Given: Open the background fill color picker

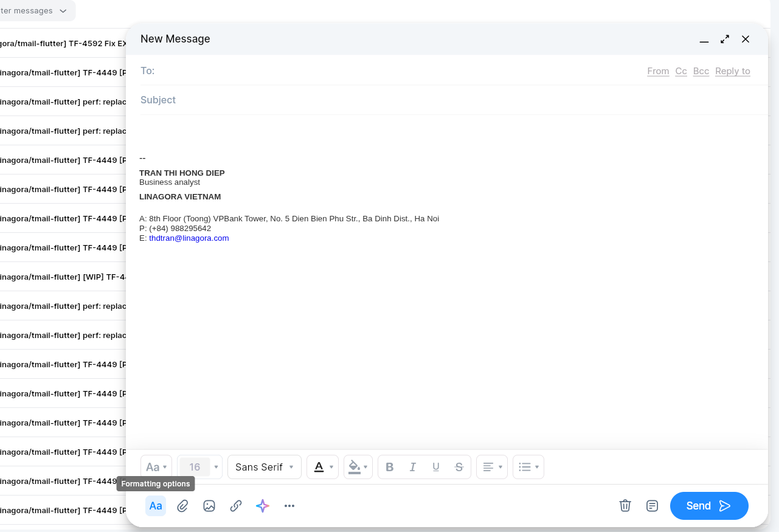Looking at the screenshot, I should pyautogui.click(x=358, y=467).
